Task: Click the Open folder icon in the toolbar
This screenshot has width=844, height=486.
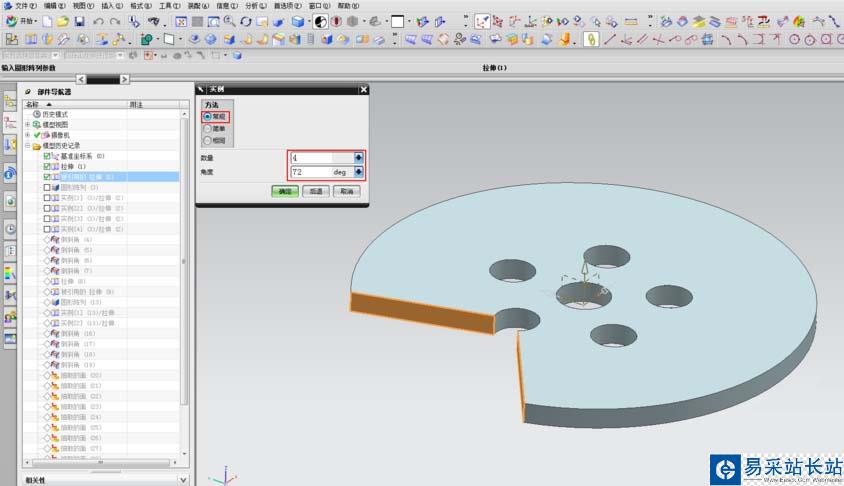Action: (x=63, y=22)
